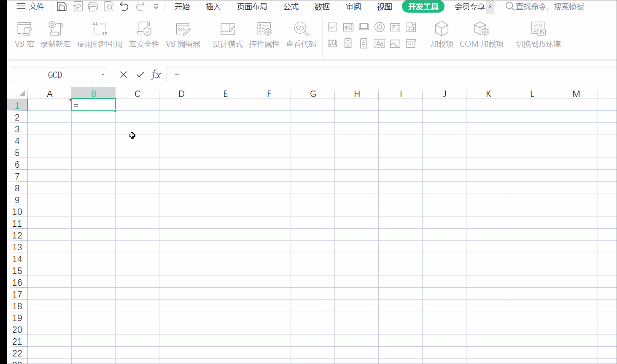Click 切换到JS环境 switch to JS environment
The height and width of the screenshot is (364, 617).
click(x=539, y=35)
